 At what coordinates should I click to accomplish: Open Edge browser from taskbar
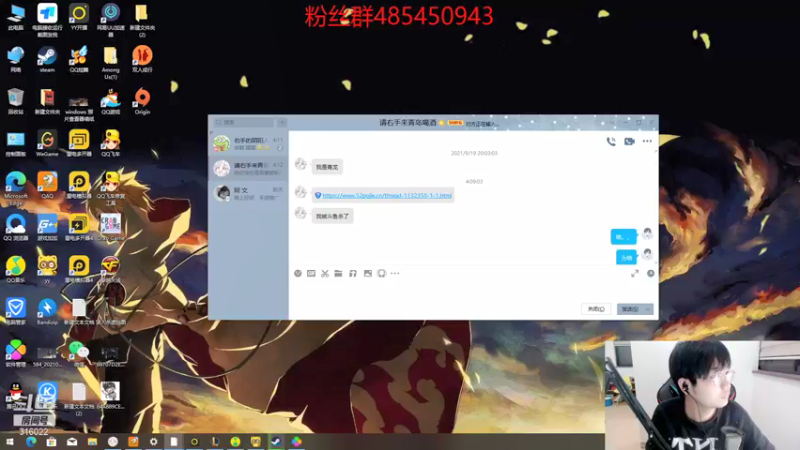click(x=31, y=441)
